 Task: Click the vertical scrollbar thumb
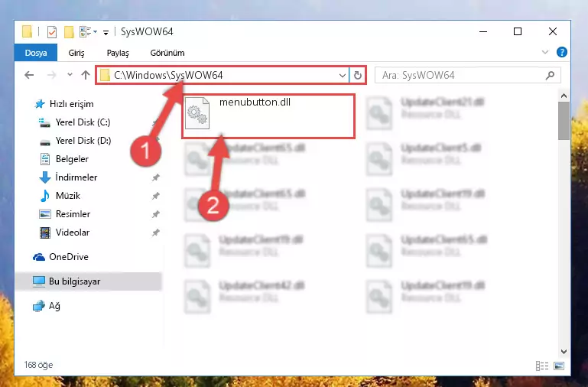click(x=564, y=121)
